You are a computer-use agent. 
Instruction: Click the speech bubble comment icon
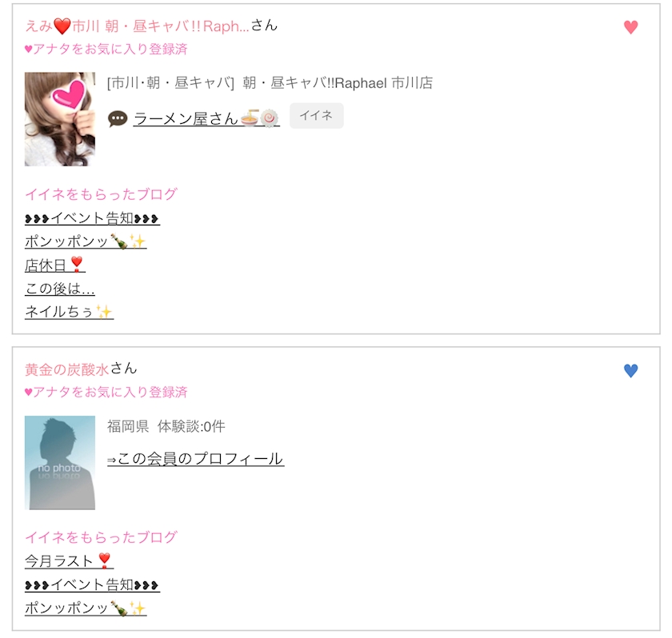pos(118,118)
